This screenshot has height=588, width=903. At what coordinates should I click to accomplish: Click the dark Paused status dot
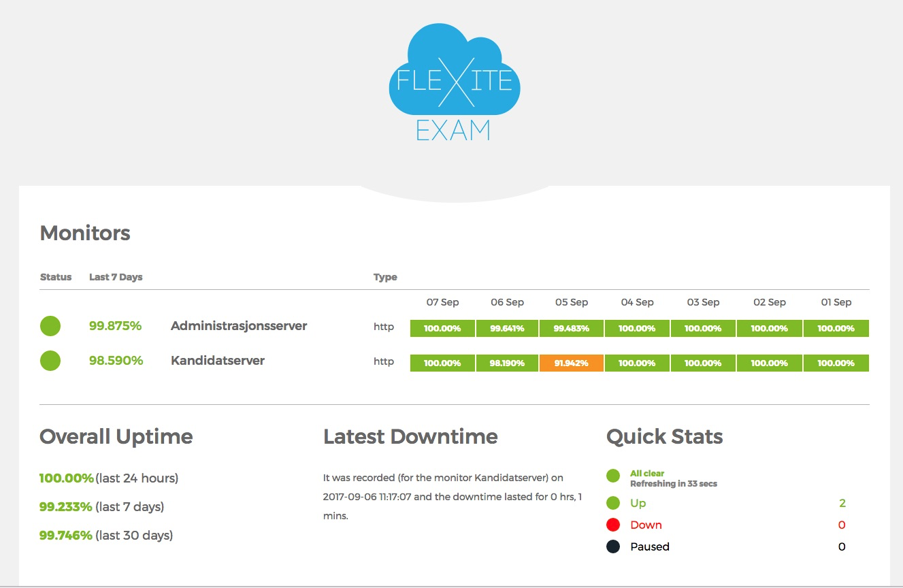coord(613,546)
